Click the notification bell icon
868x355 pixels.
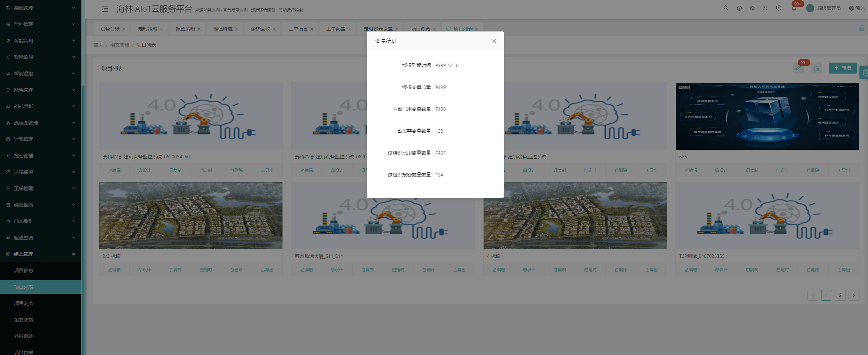(793, 9)
